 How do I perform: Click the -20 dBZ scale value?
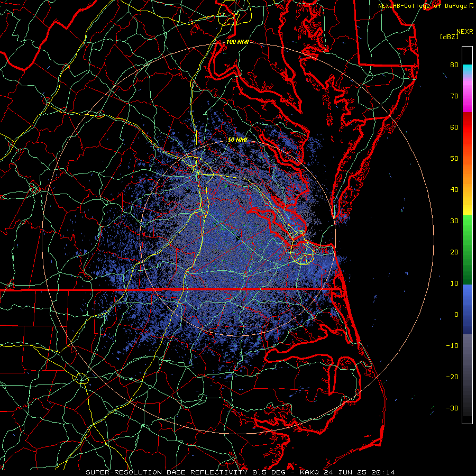tap(452, 377)
